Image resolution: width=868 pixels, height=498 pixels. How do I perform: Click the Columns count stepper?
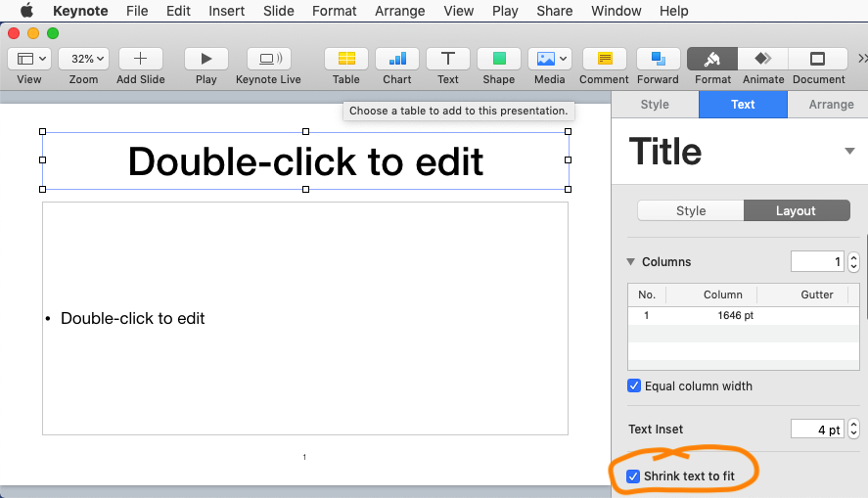(x=853, y=261)
